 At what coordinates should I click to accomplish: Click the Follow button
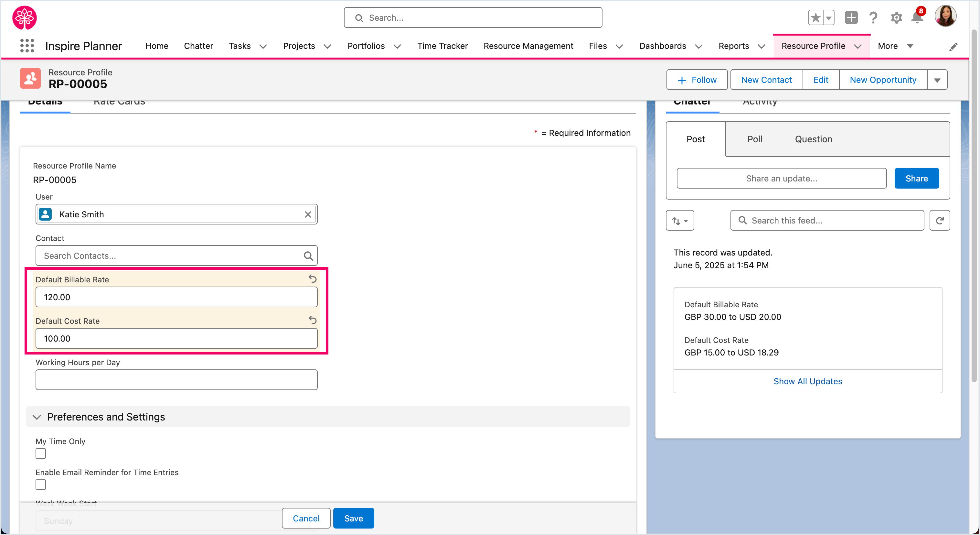click(697, 80)
